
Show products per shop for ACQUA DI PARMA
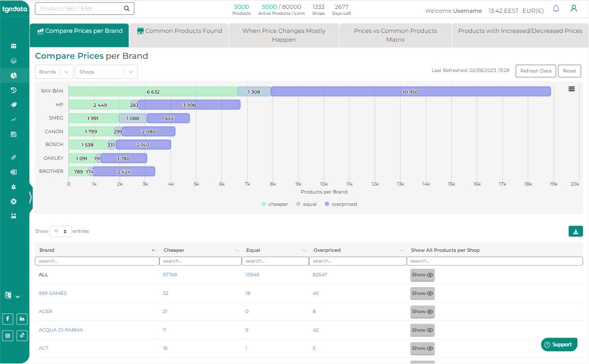[x=422, y=330]
